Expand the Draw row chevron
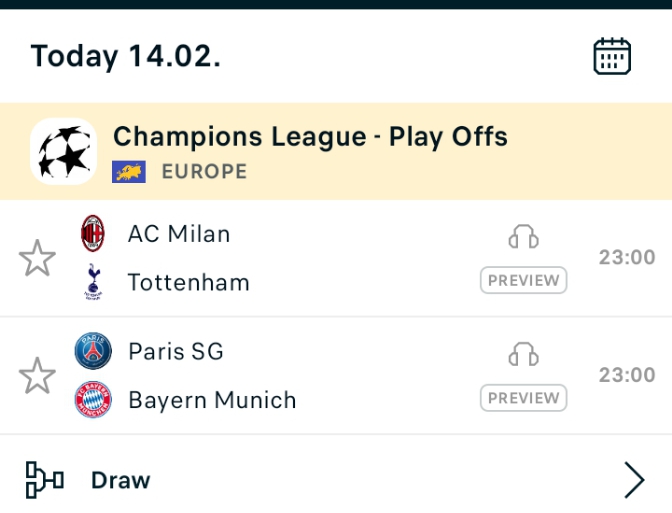 click(634, 480)
